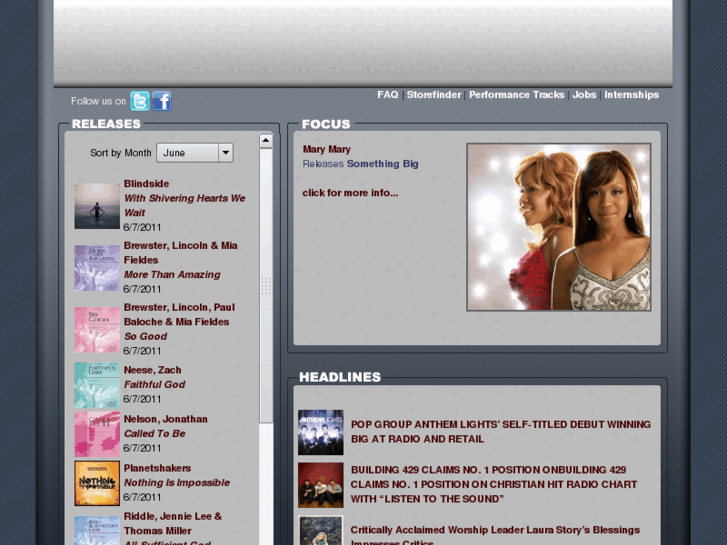The height and width of the screenshot is (545, 727).
Task: Open Riddle, Jennie Lee album cover
Action: pyautogui.click(x=97, y=530)
